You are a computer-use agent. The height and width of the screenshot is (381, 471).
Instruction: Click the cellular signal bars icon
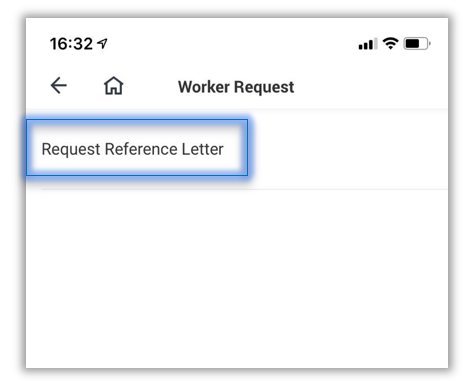click(368, 44)
